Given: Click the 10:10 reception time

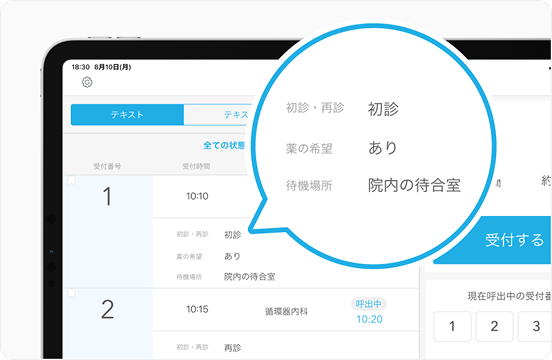Looking at the screenshot, I should [x=197, y=196].
